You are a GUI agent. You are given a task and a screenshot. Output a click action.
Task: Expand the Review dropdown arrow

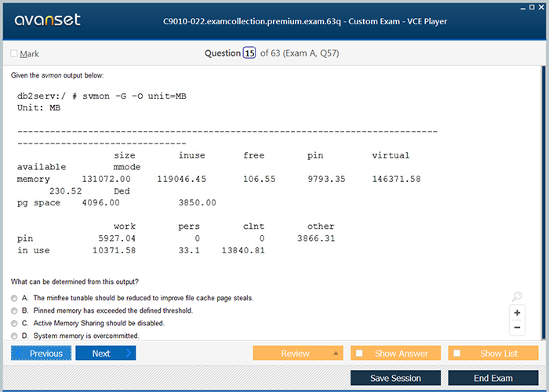(336, 354)
